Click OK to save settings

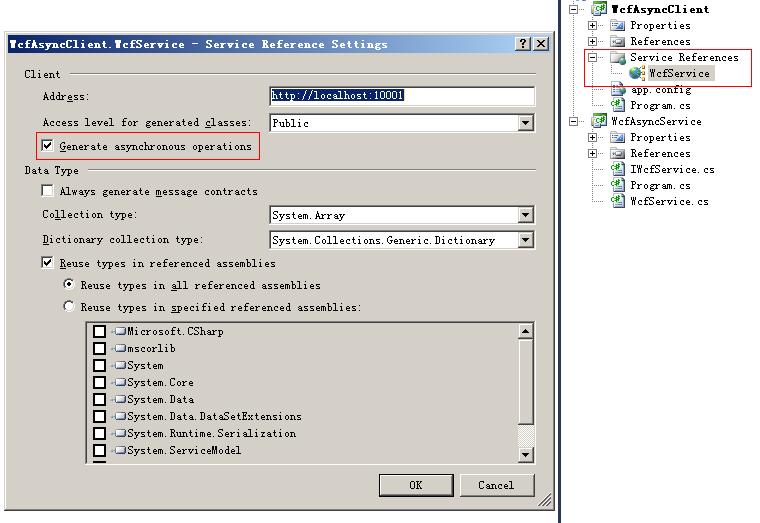tap(416, 485)
